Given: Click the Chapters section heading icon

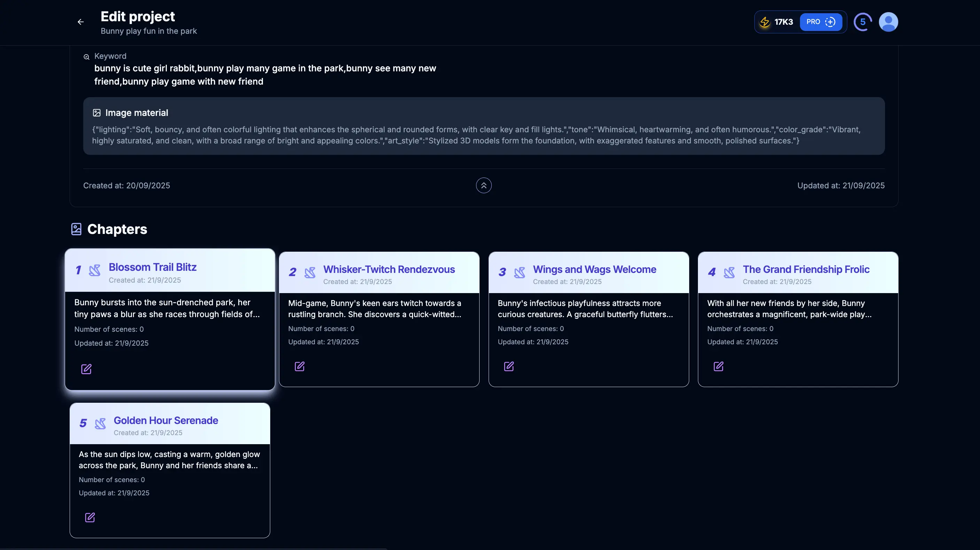Looking at the screenshot, I should [77, 229].
